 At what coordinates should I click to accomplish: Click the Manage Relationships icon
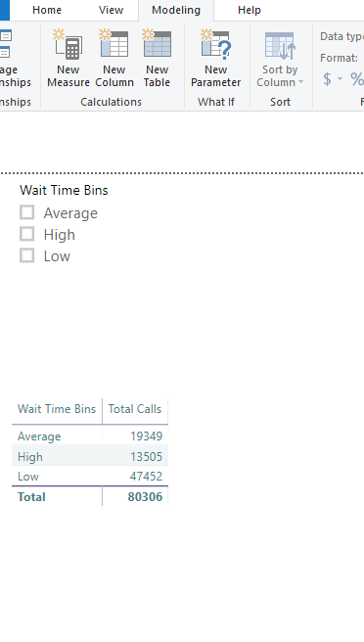[6, 44]
